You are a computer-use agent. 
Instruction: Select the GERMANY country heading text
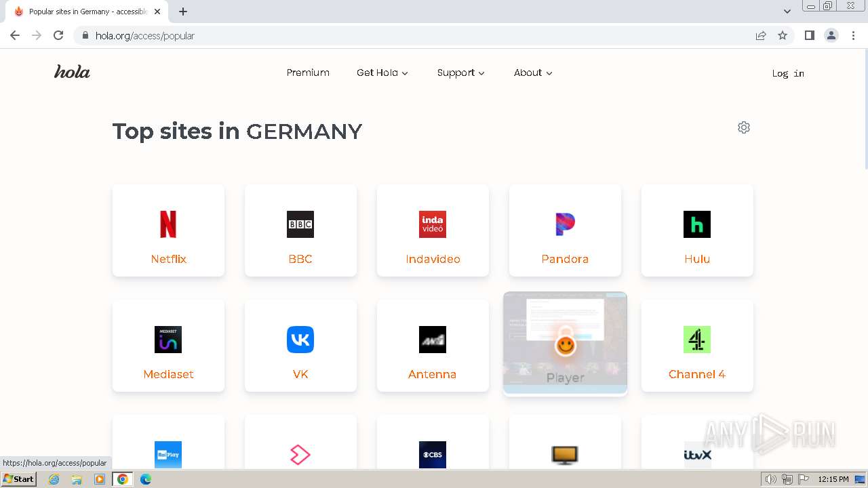click(x=304, y=131)
